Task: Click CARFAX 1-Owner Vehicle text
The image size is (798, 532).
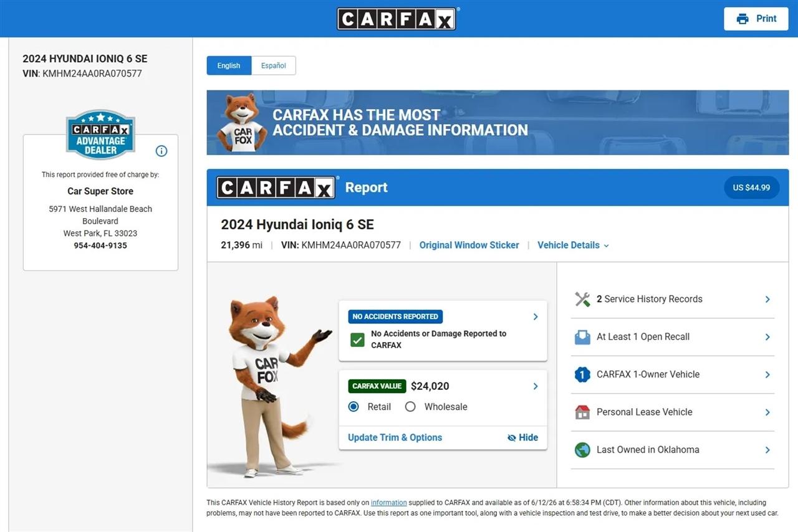Action: (648, 374)
